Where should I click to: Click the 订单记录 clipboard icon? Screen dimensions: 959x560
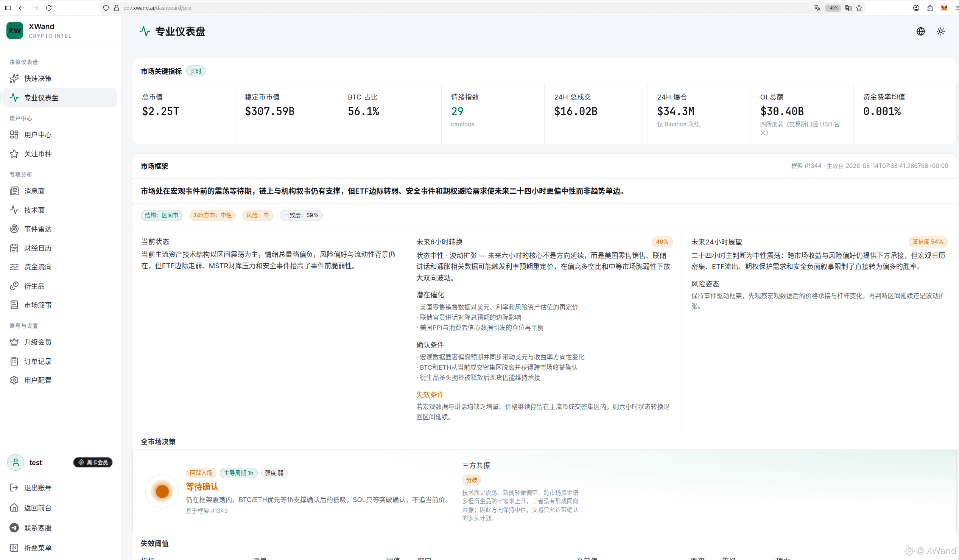[x=14, y=361]
